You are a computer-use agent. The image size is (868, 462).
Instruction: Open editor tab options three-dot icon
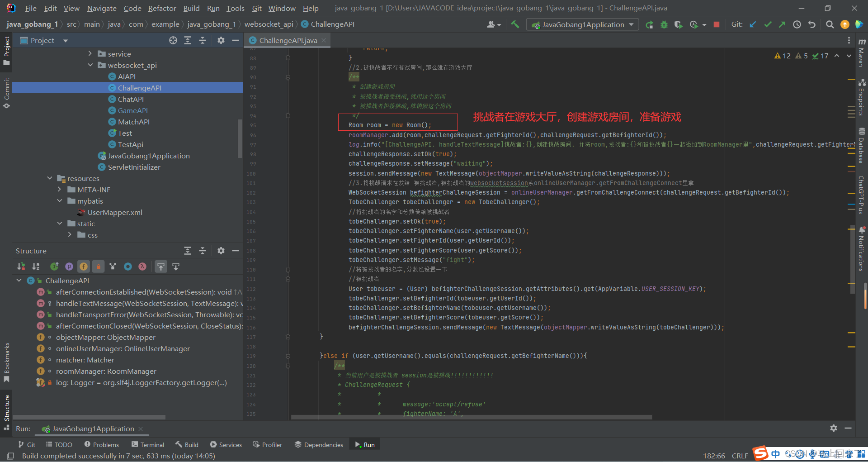(x=849, y=40)
